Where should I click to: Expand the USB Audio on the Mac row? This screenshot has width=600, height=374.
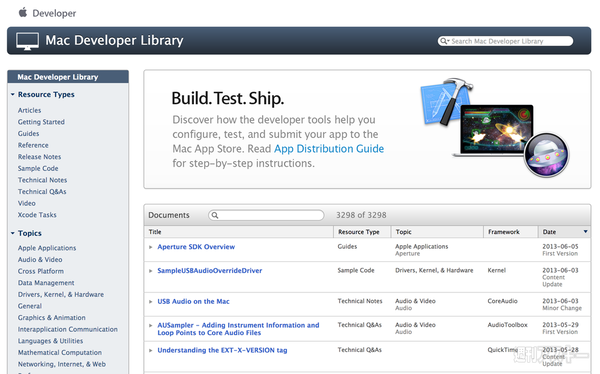[x=151, y=302]
